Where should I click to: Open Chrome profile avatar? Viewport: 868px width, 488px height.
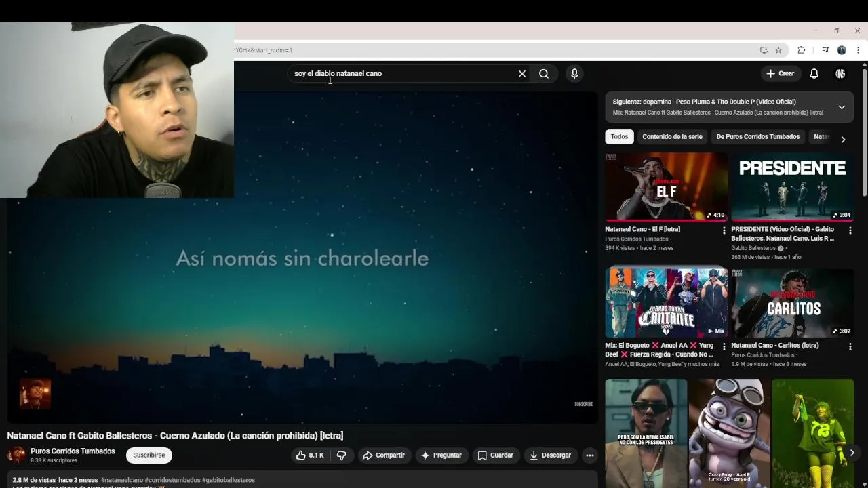click(x=842, y=50)
